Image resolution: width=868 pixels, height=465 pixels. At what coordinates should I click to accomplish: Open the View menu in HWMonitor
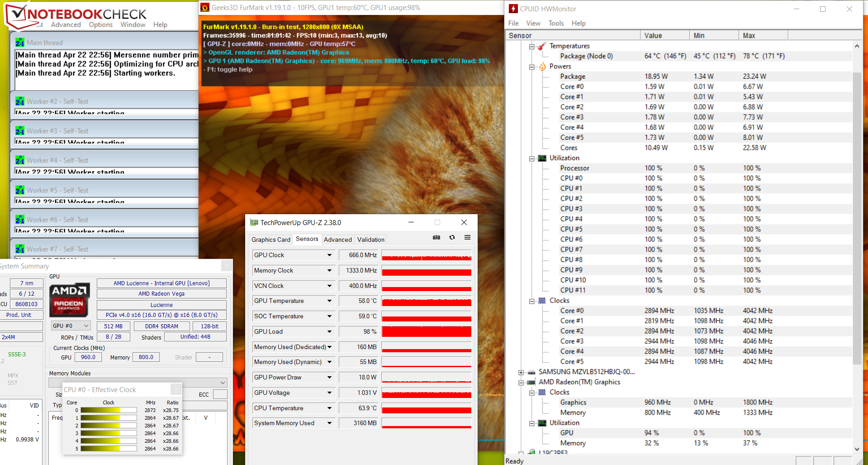point(533,23)
